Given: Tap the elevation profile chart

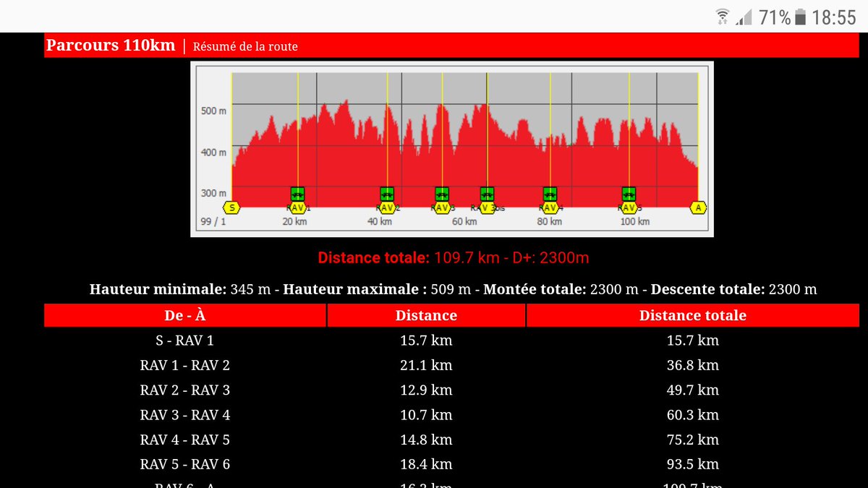Looking at the screenshot, I should pyautogui.click(x=452, y=149).
